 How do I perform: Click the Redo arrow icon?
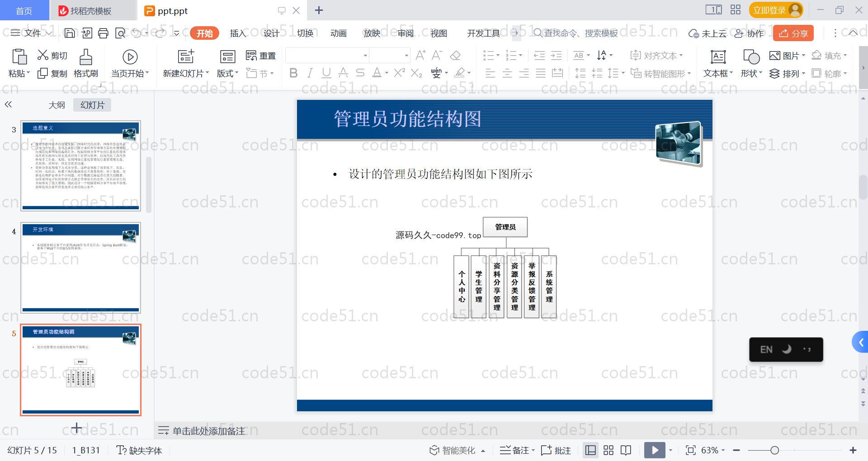(160, 33)
